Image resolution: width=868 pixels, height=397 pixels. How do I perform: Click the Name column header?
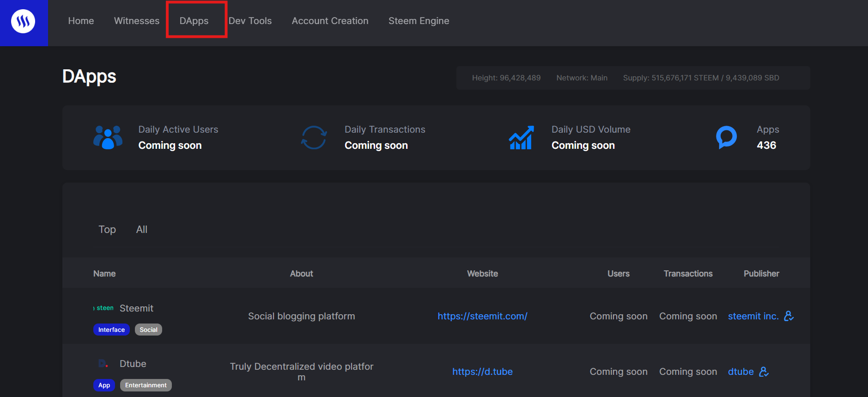104,274
